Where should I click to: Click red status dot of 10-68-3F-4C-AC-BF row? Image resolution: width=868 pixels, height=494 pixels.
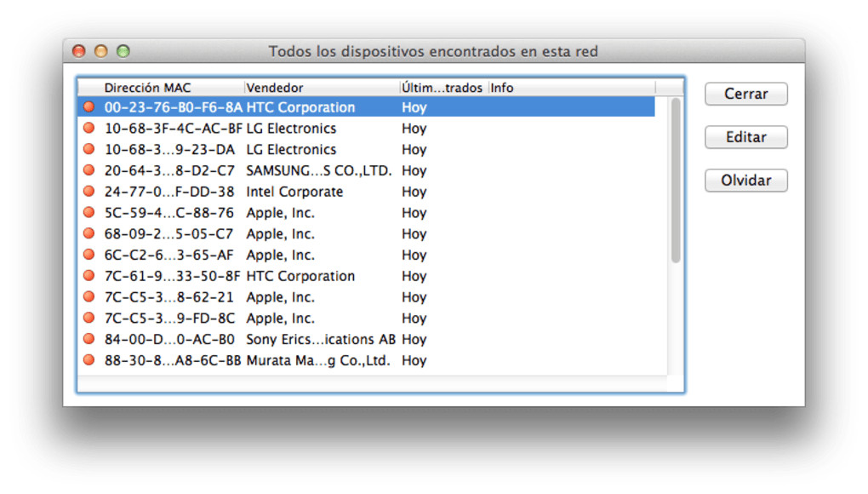pos(89,128)
